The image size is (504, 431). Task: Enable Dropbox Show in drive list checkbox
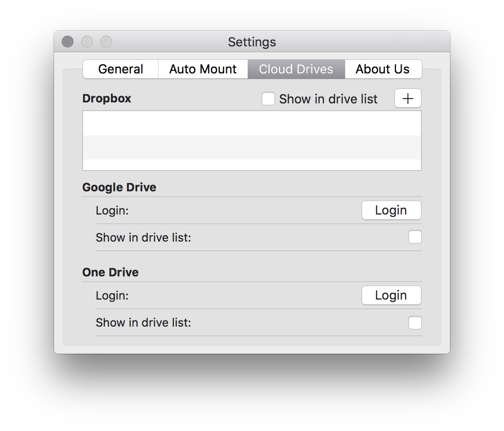click(x=268, y=99)
